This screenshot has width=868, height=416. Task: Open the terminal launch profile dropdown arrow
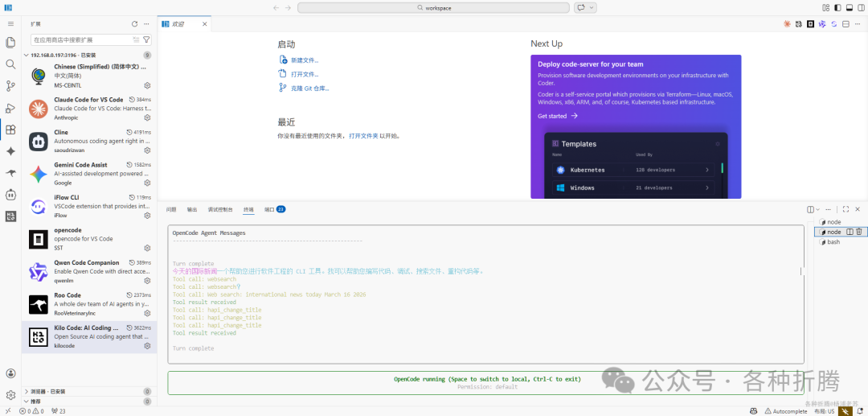tap(817, 209)
